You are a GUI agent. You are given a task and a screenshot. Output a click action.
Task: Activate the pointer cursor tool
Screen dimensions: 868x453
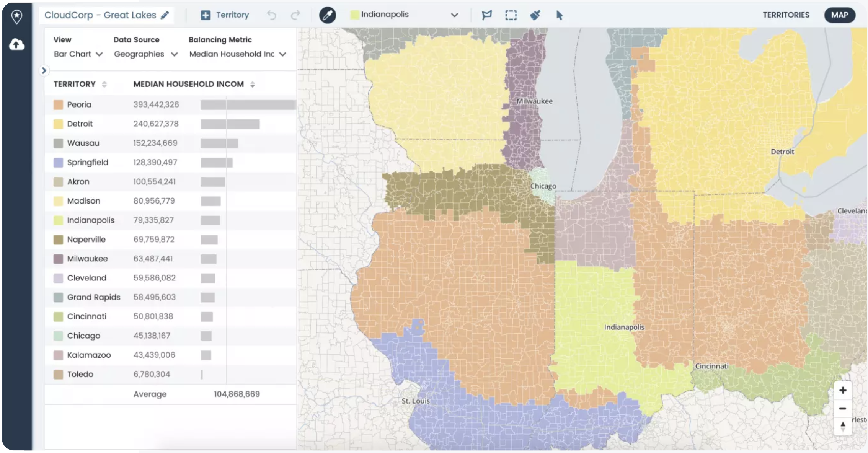[x=559, y=15]
